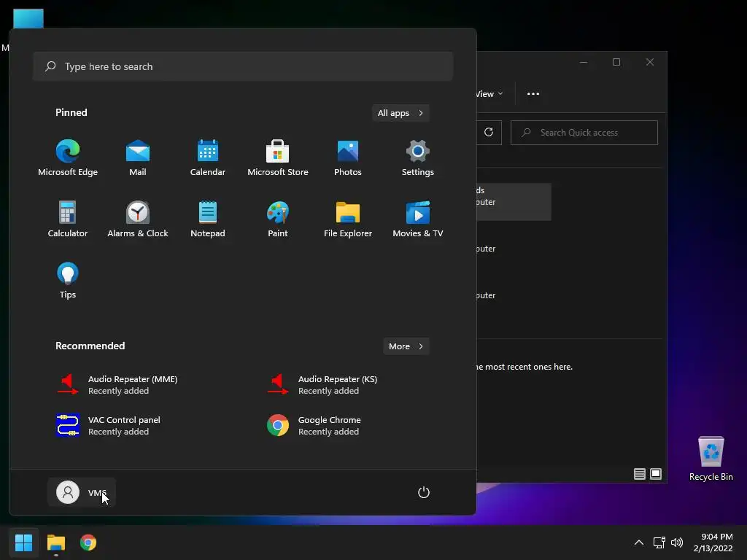The width and height of the screenshot is (747, 560).
Task: Open the Calendar app
Action: [208, 158]
